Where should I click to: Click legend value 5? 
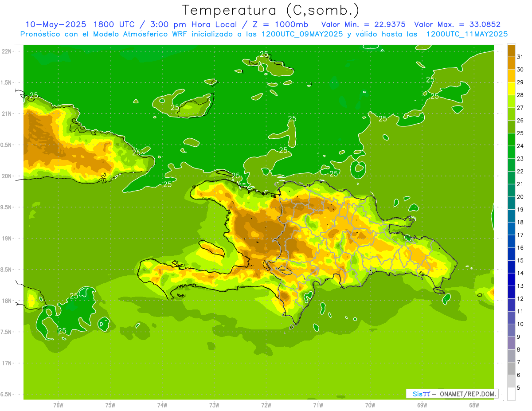point(519,388)
